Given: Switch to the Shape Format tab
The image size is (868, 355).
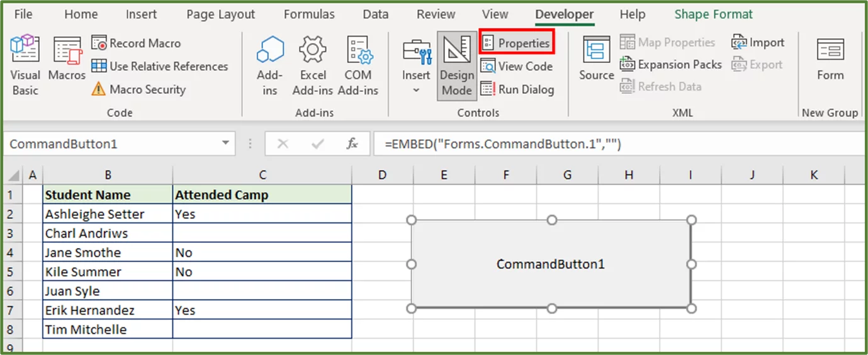Looking at the screenshot, I should point(714,14).
